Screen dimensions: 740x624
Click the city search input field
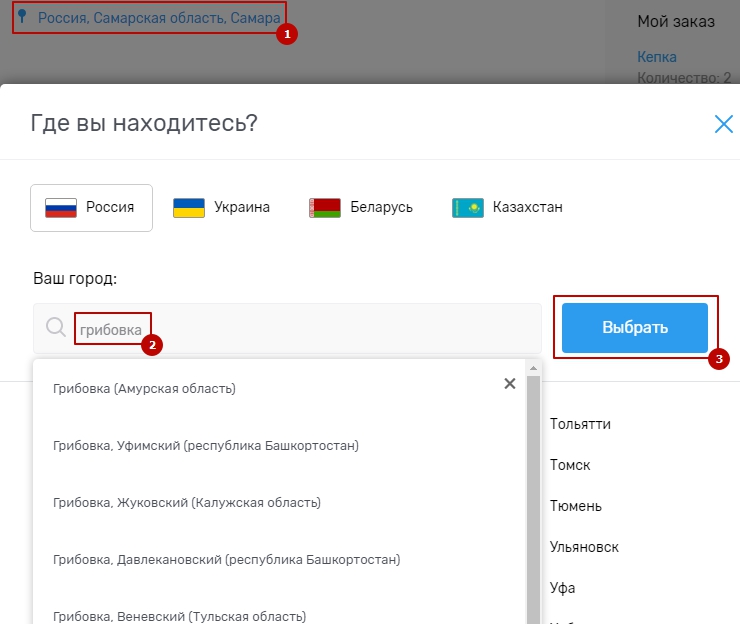click(x=300, y=328)
